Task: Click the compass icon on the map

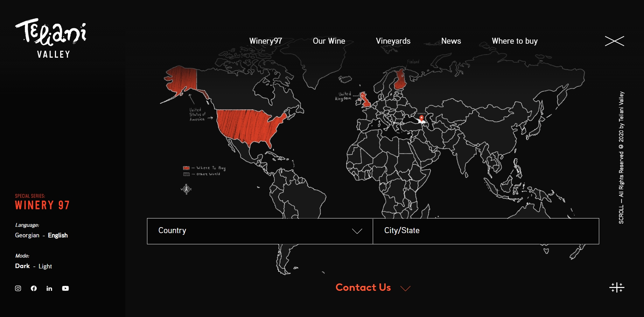Action: pyautogui.click(x=186, y=189)
